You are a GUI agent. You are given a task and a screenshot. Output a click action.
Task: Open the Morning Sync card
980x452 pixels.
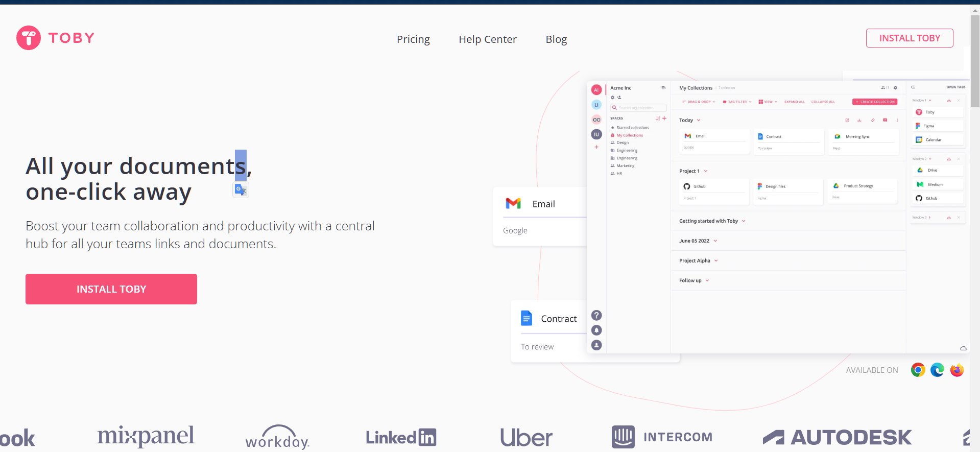pos(863,141)
